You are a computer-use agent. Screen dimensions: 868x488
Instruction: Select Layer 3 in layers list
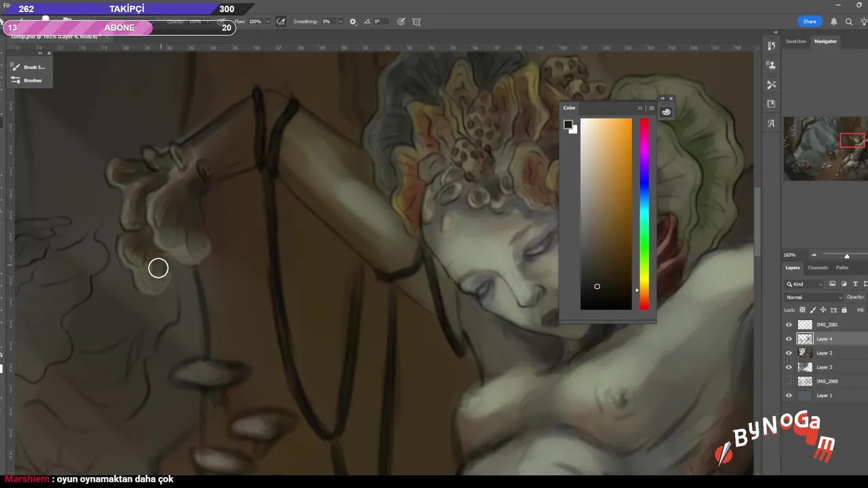[x=826, y=367]
